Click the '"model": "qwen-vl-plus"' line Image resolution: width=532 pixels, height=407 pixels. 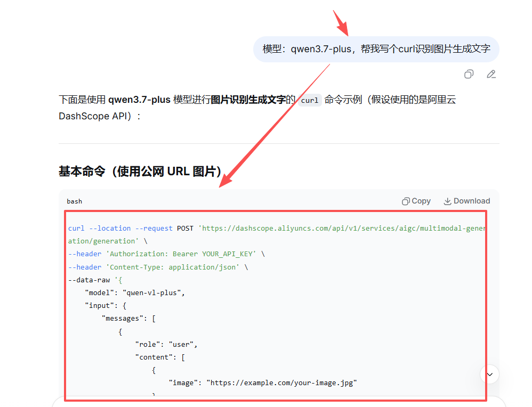coord(135,292)
